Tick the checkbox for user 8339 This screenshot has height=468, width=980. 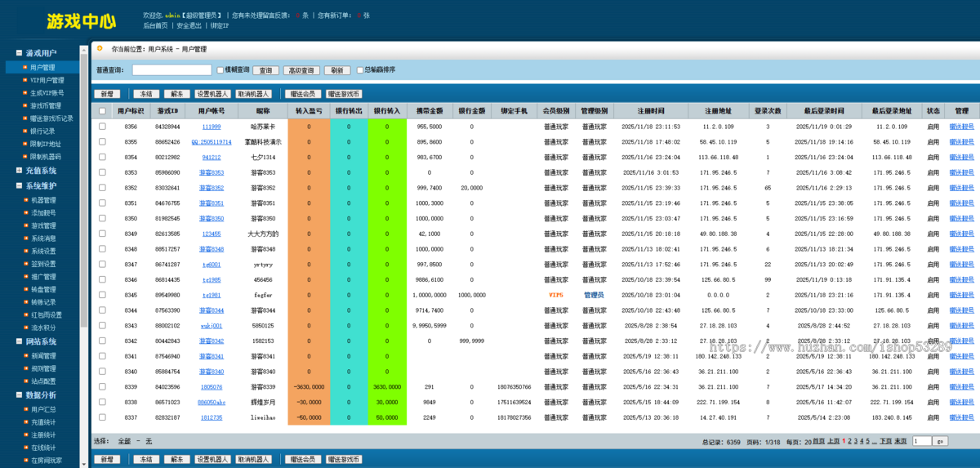coord(102,386)
